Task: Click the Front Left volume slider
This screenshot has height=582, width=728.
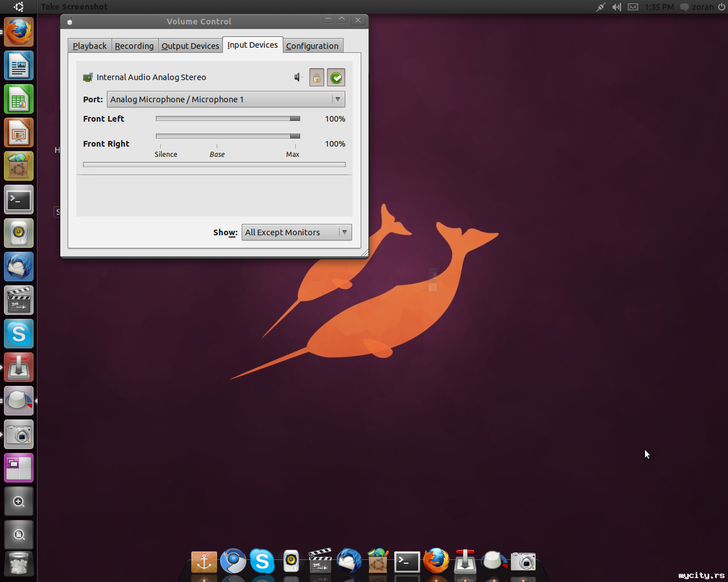Action: coord(227,119)
